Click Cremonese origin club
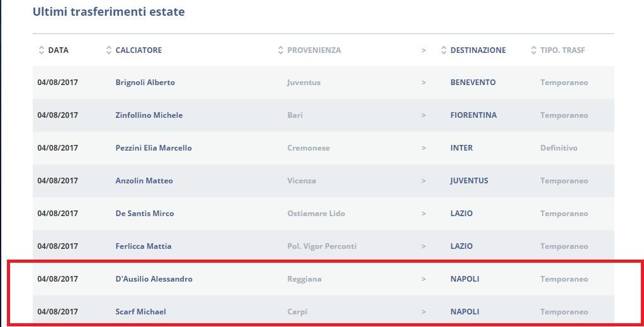The image size is (644, 327). [308, 148]
